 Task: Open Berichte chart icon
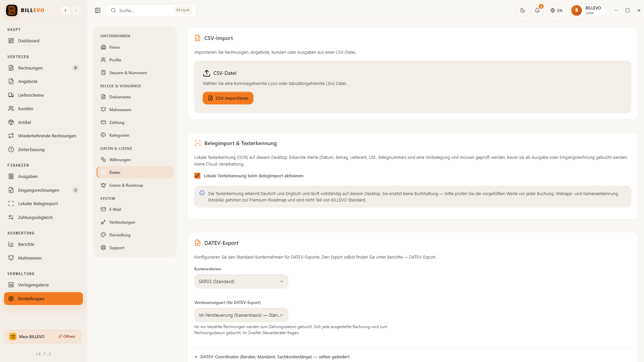coord(43,244)
